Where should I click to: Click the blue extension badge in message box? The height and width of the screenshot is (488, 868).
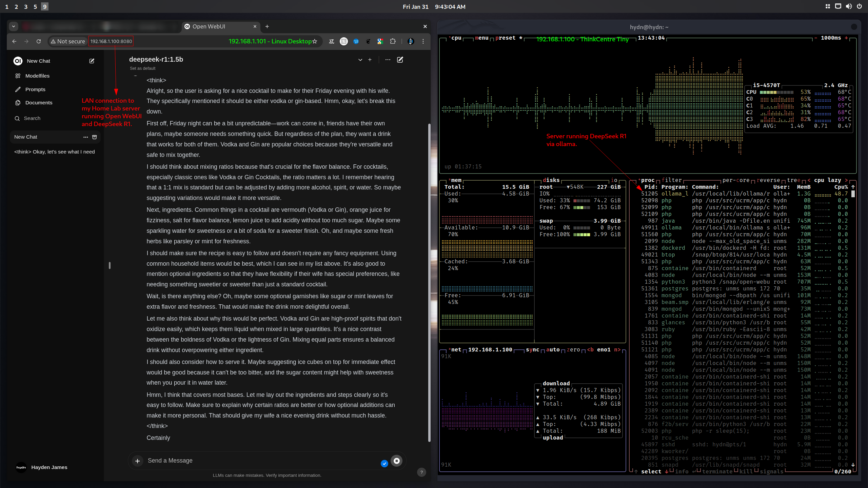tap(384, 463)
